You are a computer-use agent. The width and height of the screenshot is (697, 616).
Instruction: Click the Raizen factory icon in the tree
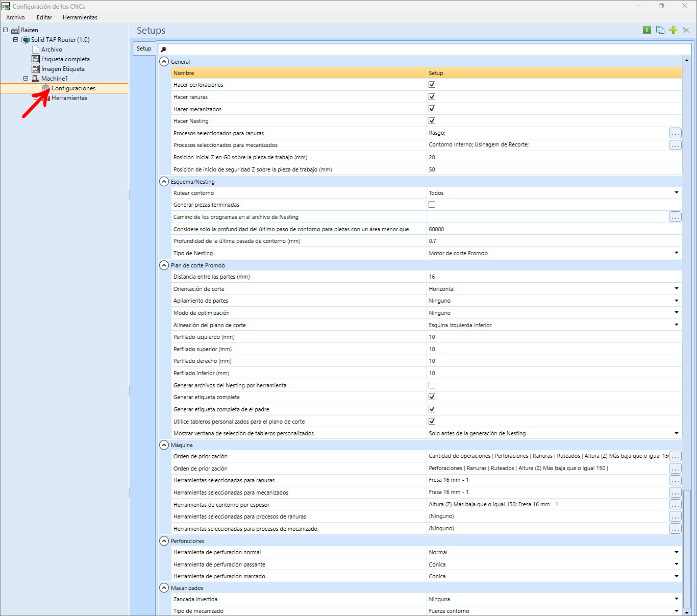15,30
